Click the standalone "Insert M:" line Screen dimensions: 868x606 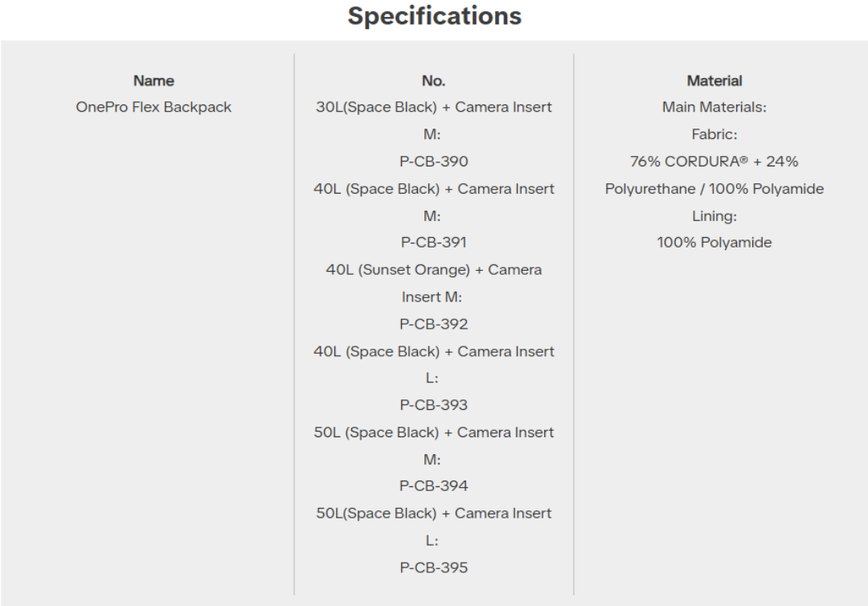[433, 297]
